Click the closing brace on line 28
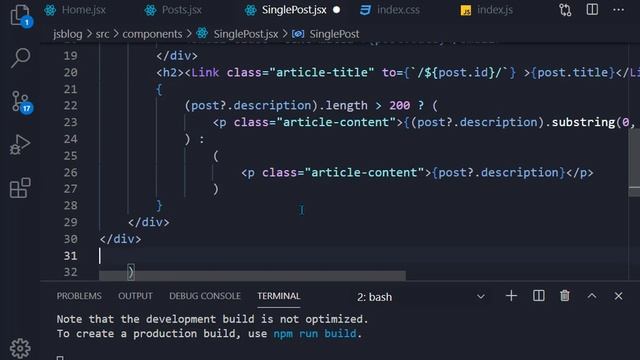640x360 pixels. point(159,205)
